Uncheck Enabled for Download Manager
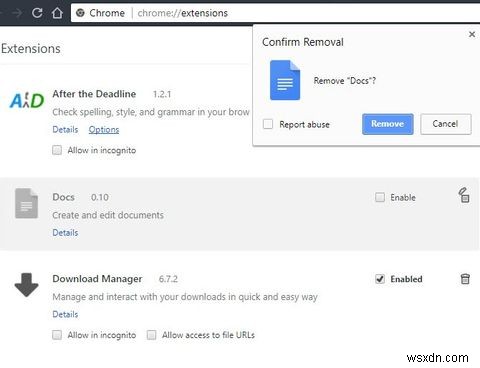Image resolution: width=480 pixels, height=368 pixels. click(380, 279)
